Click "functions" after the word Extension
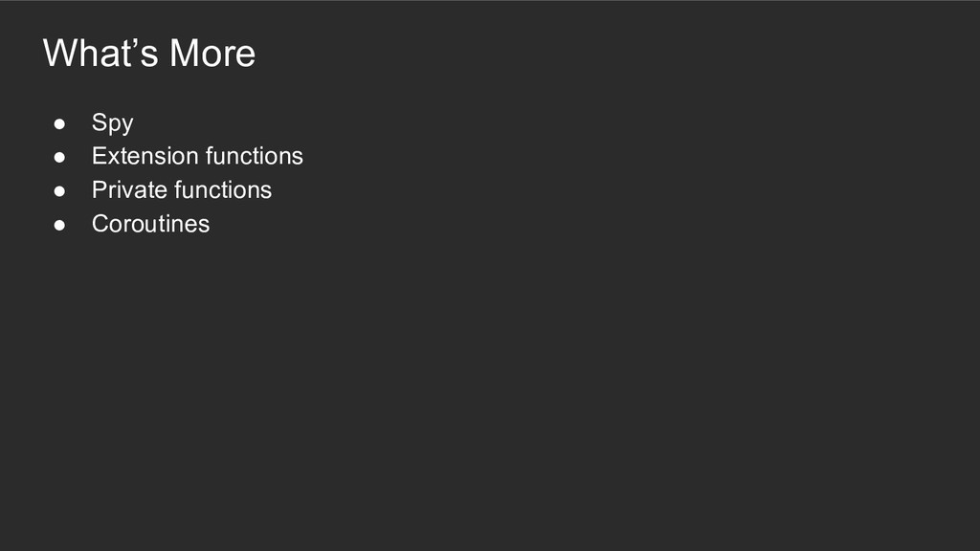The image size is (980, 551). [x=254, y=156]
